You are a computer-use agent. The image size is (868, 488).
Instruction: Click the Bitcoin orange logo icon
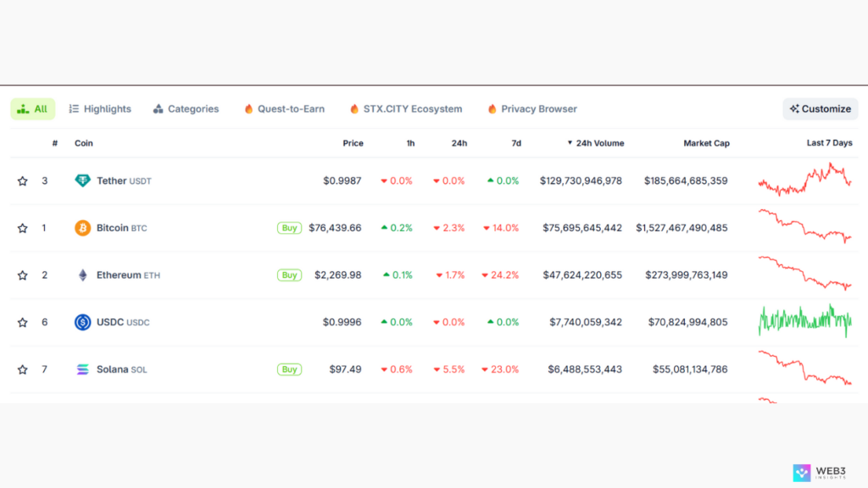point(82,228)
